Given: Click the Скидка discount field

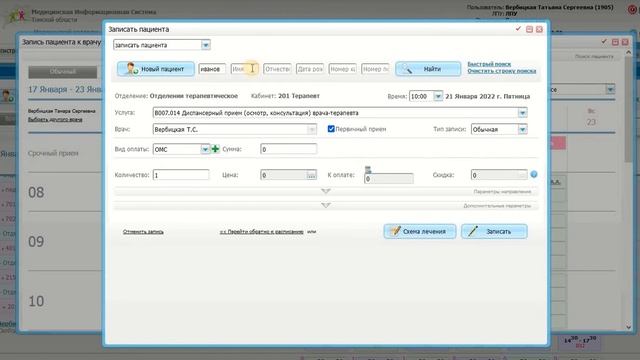Looking at the screenshot, I should tap(499, 175).
